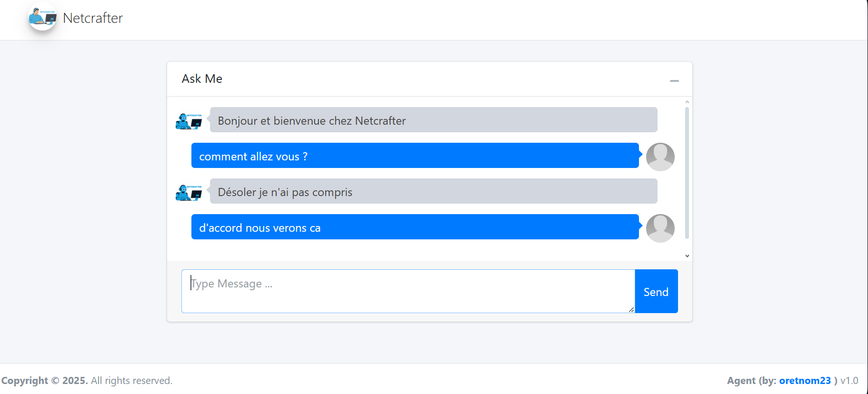
Task: Click the chat scrollbar thumb
Action: click(x=687, y=171)
